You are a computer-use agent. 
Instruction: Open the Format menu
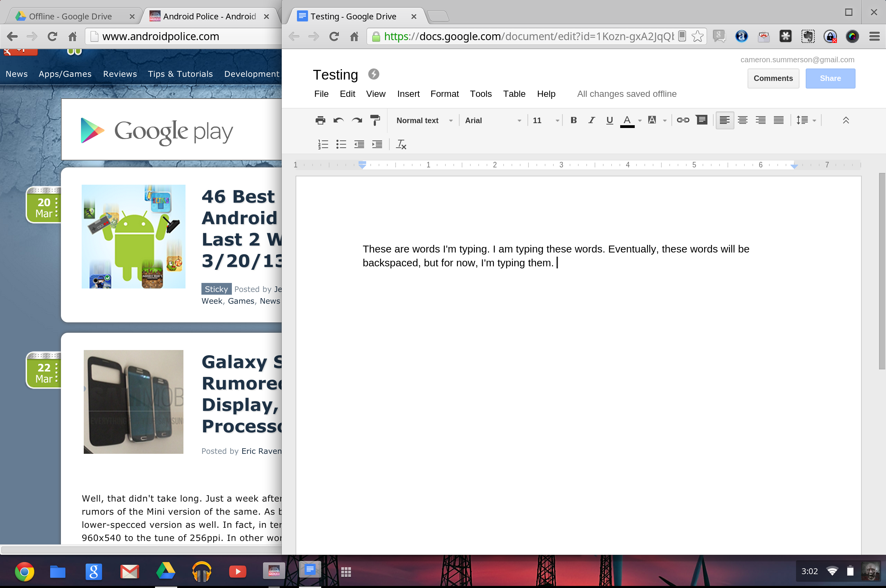[444, 94]
